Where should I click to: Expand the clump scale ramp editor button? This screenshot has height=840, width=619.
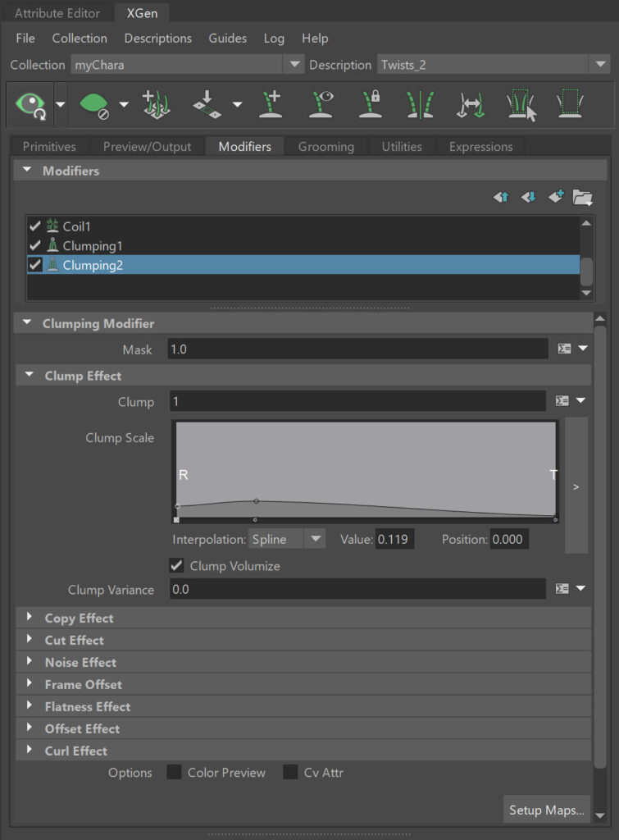[576, 486]
